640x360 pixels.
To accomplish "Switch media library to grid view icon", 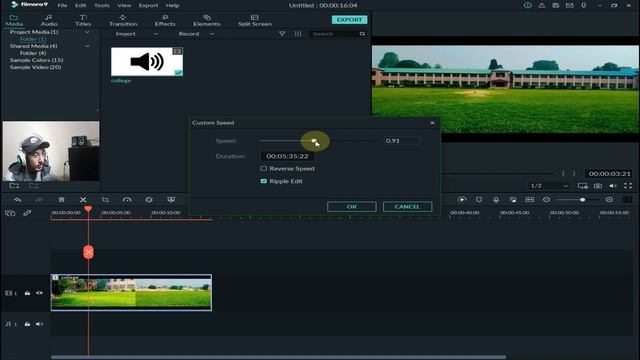I will (x=298, y=34).
